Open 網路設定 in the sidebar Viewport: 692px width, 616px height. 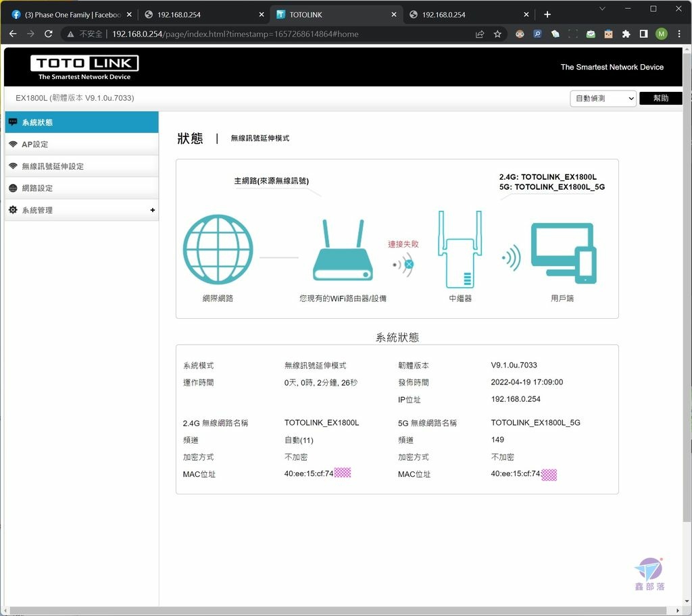click(x=82, y=188)
